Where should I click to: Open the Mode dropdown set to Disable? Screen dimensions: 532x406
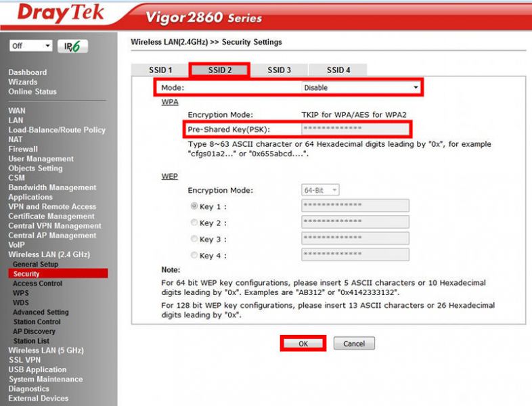click(x=361, y=88)
